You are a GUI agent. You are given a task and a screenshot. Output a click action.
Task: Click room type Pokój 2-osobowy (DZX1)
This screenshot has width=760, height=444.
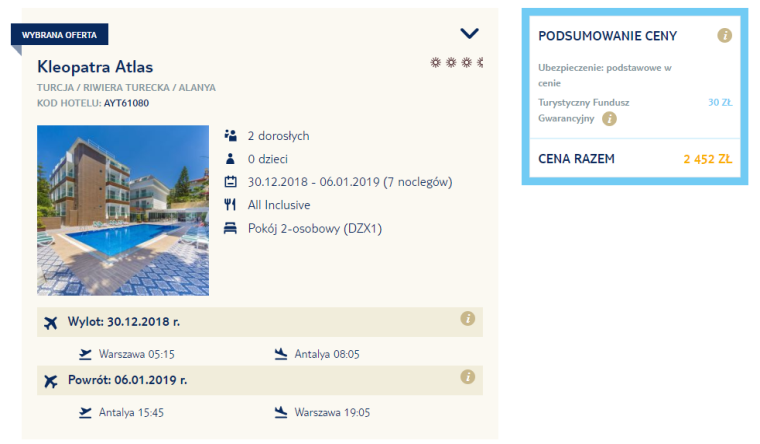point(315,228)
